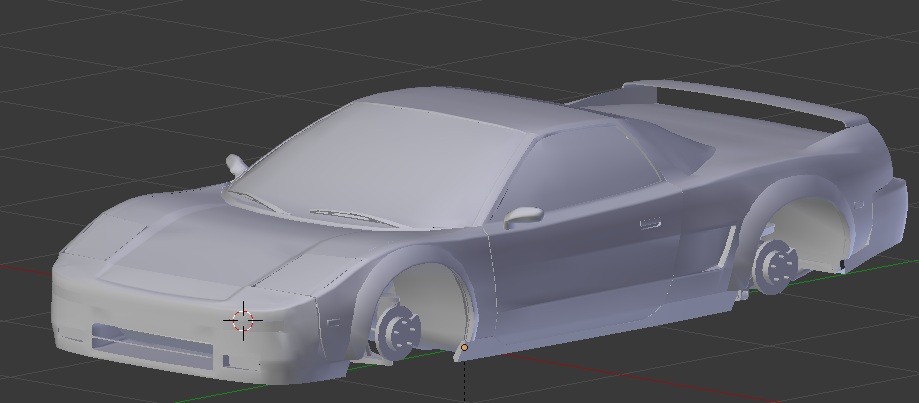The width and height of the screenshot is (919, 403).
Task: Click the side door window
Action: (x=583, y=170)
